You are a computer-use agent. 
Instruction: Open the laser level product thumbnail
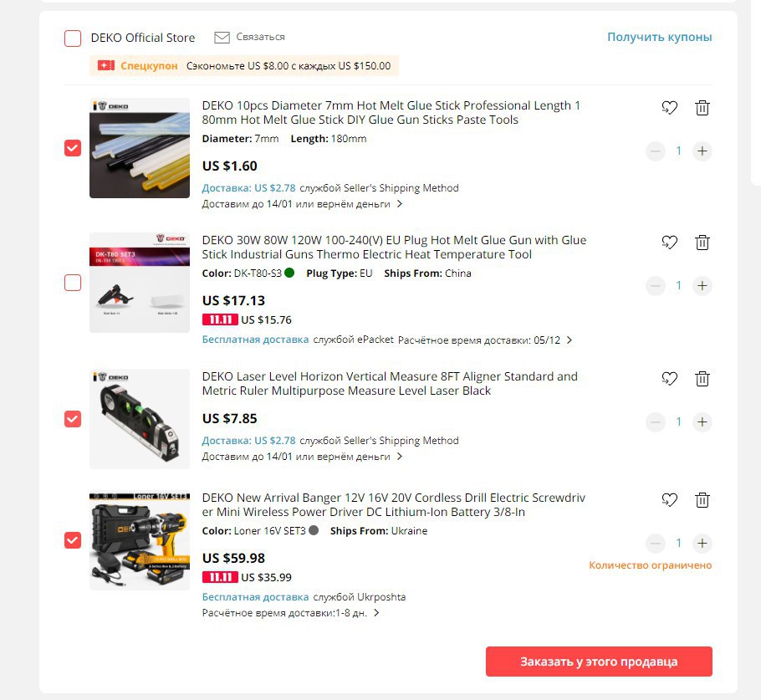[x=140, y=419]
